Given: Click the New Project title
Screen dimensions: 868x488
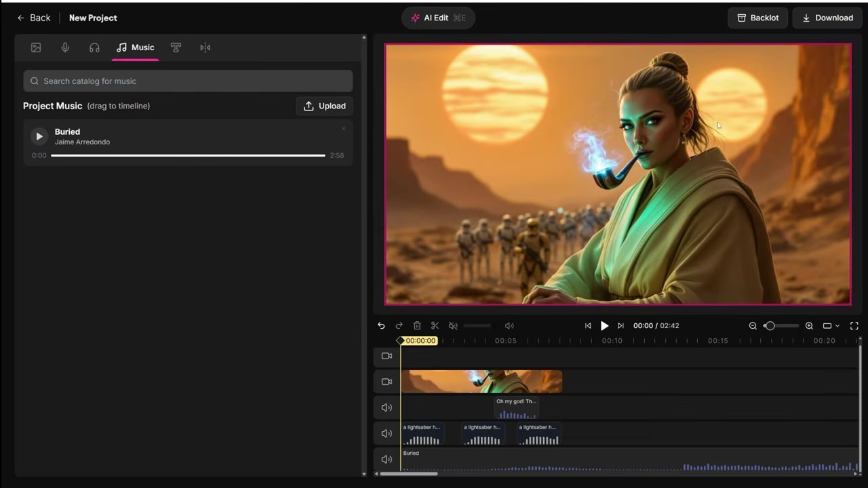Looking at the screenshot, I should pyautogui.click(x=93, y=18).
